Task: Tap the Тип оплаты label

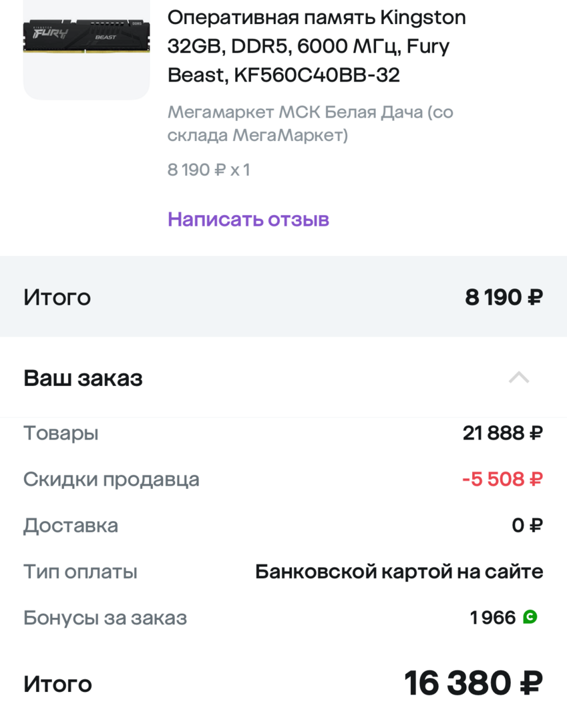Action: [x=80, y=572]
